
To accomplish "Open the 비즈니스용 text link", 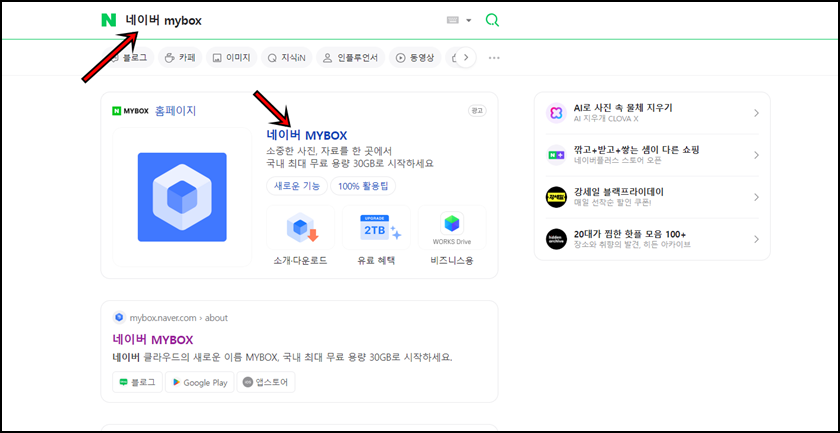I will pos(452,261).
